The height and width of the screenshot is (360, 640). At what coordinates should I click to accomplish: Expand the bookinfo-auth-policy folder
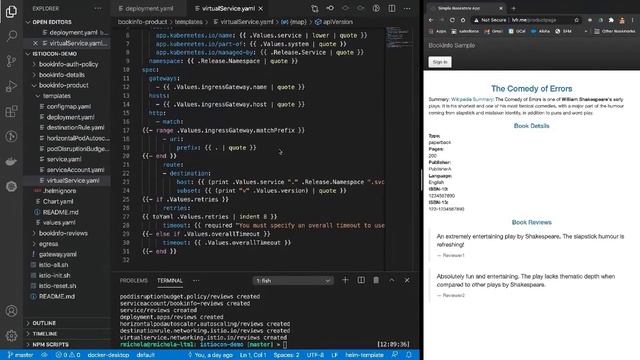(x=68, y=64)
